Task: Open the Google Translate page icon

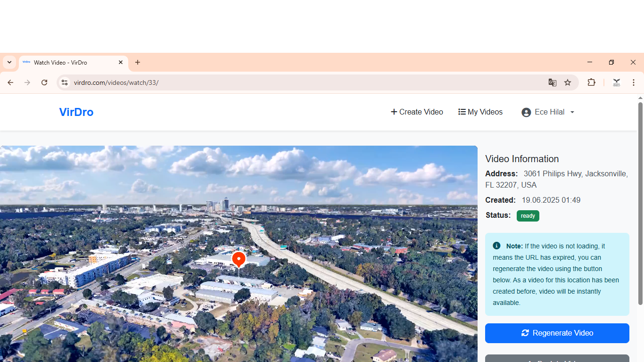Action: click(553, 82)
